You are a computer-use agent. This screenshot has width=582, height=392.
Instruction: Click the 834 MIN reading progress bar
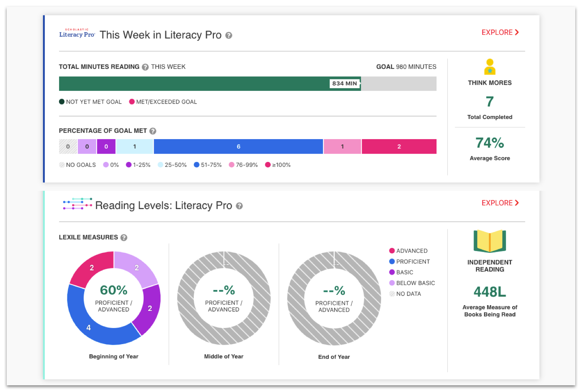click(x=209, y=84)
